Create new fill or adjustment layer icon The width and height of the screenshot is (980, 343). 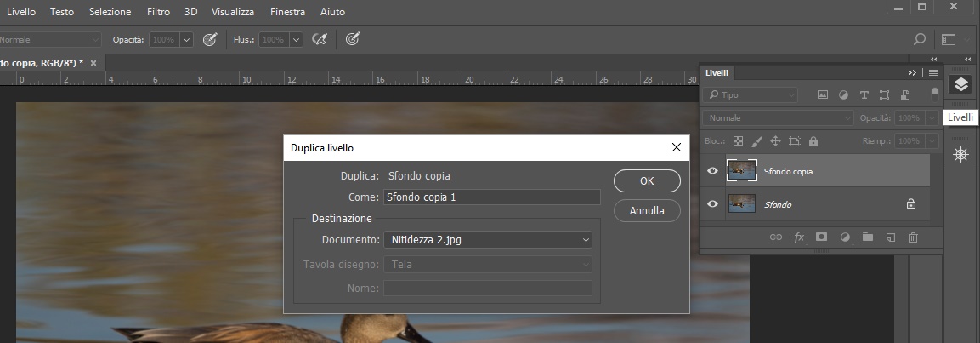845,237
